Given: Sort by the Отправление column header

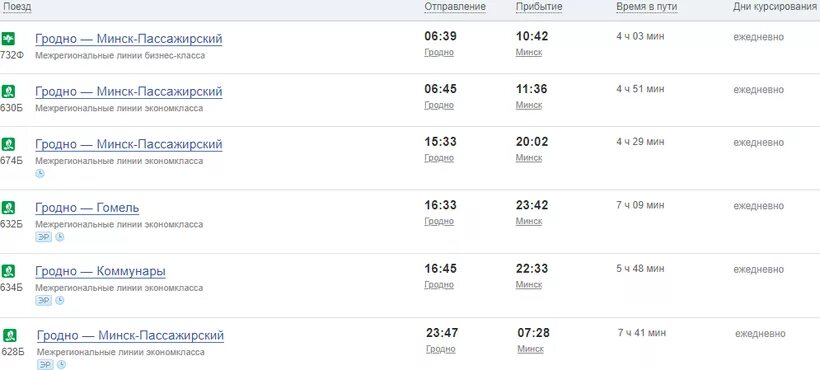Looking at the screenshot, I should tap(455, 7).
